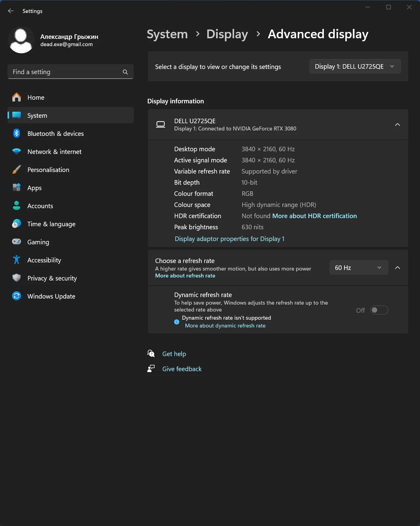The height and width of the screenshot is (526, 420).
Task: Click the Gaming controller icon
Action: [17, 242]
